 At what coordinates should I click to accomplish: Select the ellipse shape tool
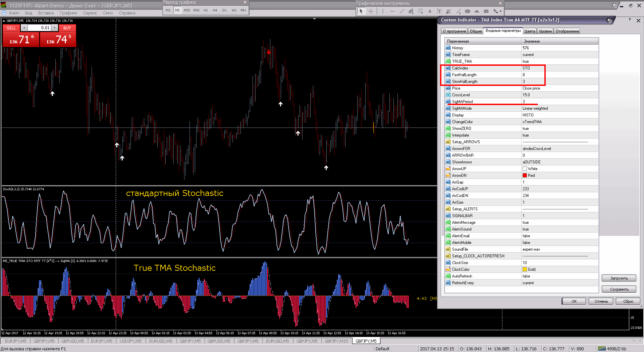point(468,11)
